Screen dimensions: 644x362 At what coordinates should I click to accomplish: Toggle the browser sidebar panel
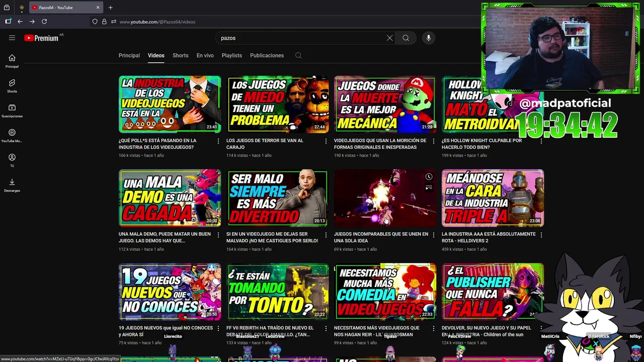click(8, 22)
